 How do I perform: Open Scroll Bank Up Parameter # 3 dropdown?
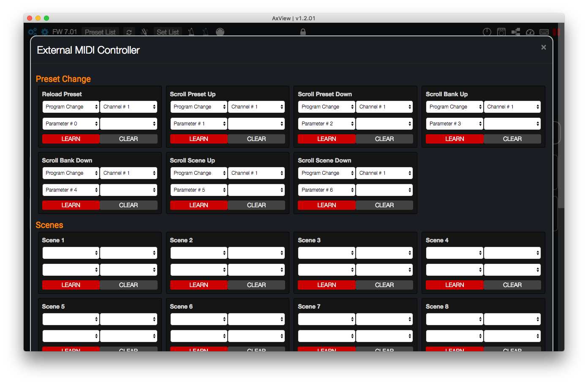tap(455, 124)
